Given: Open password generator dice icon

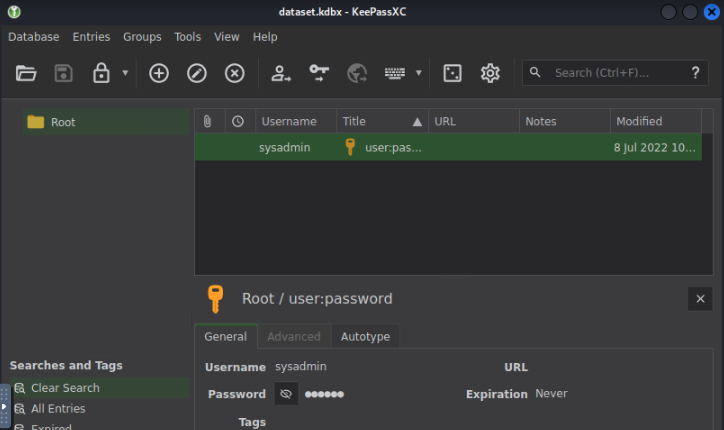Looking at the screenshot, I should [452, 73].
